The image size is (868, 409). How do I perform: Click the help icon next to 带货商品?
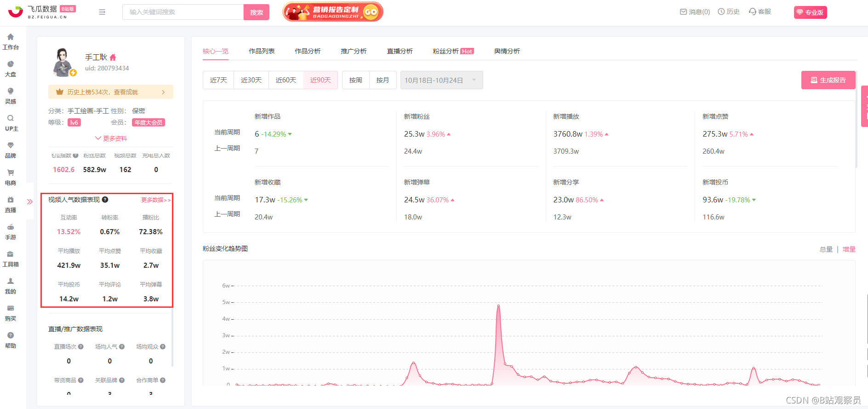(x=81, y=380)
